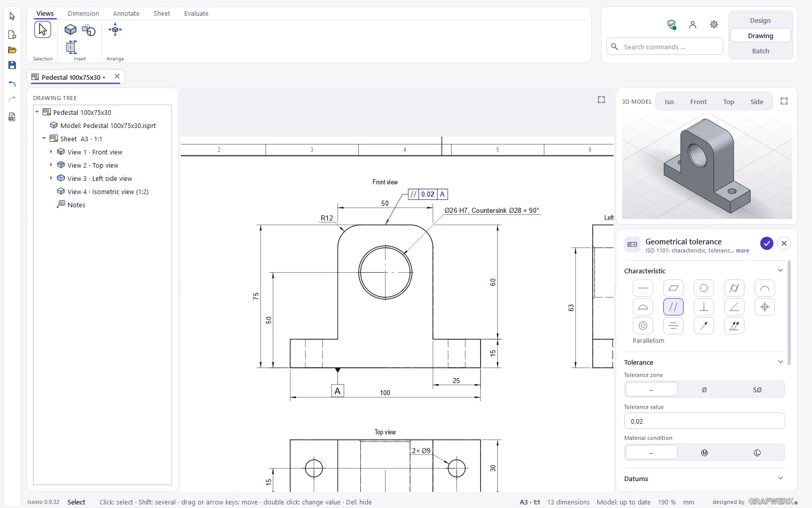The width and height of the screenshot is (812, 508).
Task: Enable maximum material condition Ⓜ option
Action: click(x=704, y=453)
